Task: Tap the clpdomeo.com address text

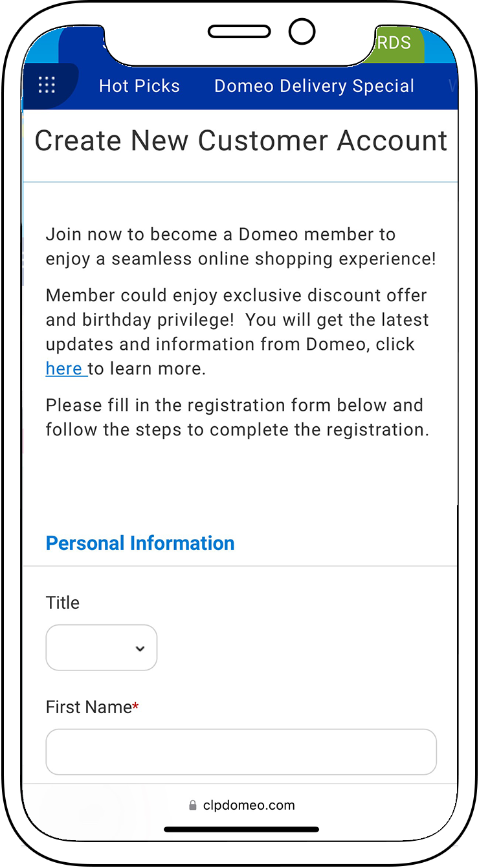Action: point(249,805)
